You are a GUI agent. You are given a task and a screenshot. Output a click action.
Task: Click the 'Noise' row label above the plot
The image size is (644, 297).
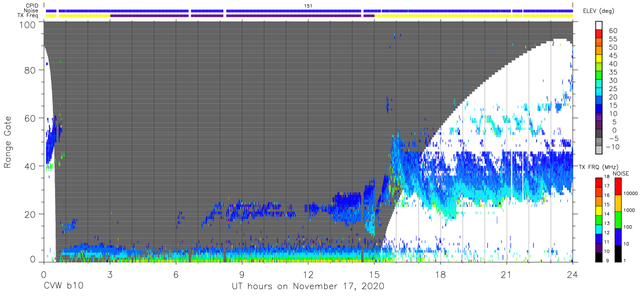[x=31, y=10]
